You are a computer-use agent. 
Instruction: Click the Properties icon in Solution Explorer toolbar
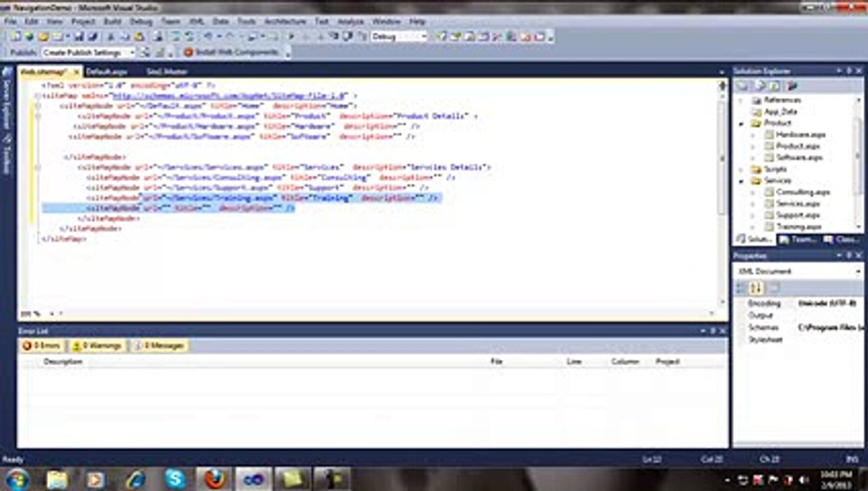point(742,86)
